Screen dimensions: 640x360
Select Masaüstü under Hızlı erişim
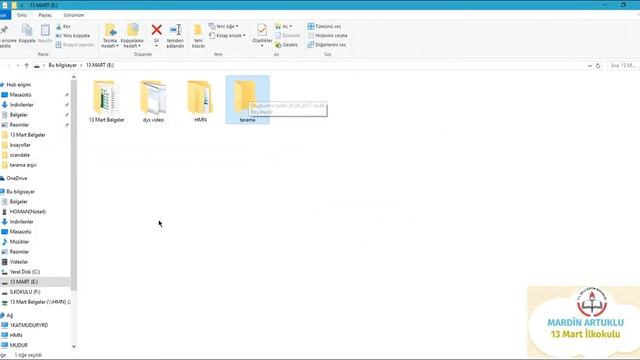click(20, 95)
